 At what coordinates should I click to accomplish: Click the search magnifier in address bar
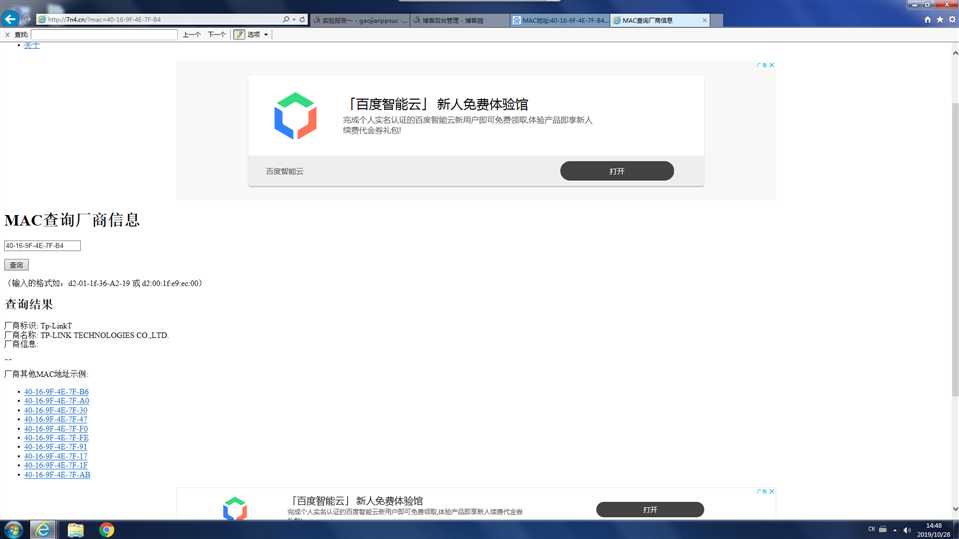(x=285, y=20)
